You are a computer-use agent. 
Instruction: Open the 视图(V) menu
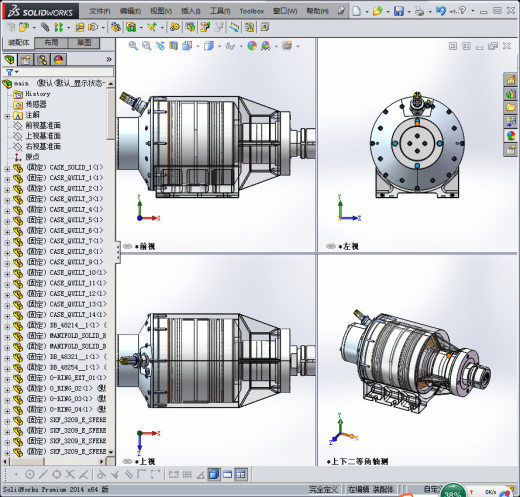[161, 11]
